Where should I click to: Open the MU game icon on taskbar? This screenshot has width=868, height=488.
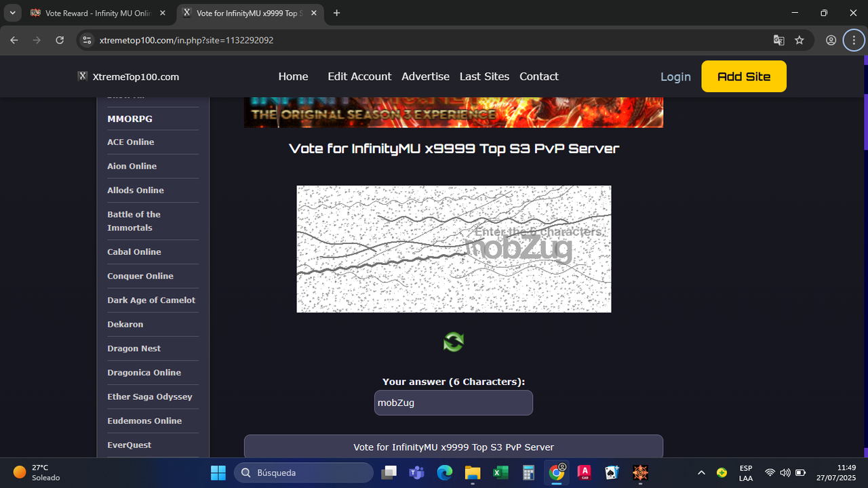coord(640,472)
